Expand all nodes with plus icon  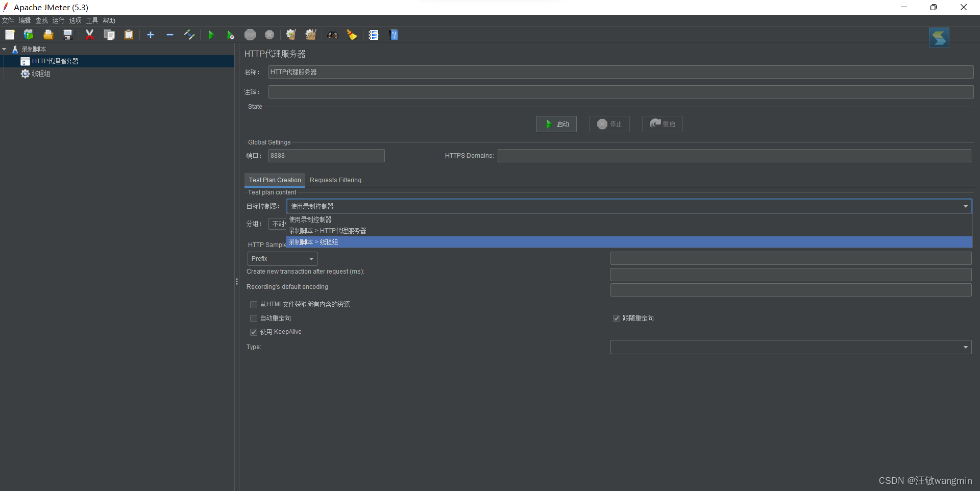(x=151, y=35)
